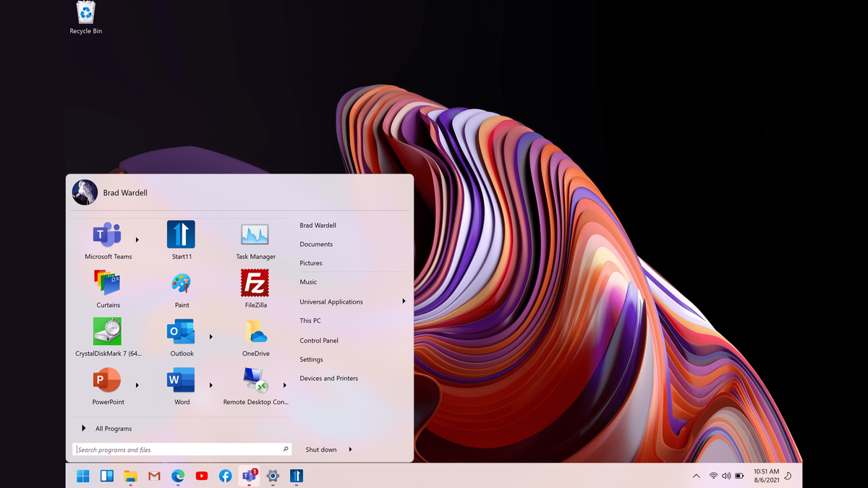This screenshot has width=868, height=488.
Task: Expand Word jump list arrow
Action: (211, 385)
